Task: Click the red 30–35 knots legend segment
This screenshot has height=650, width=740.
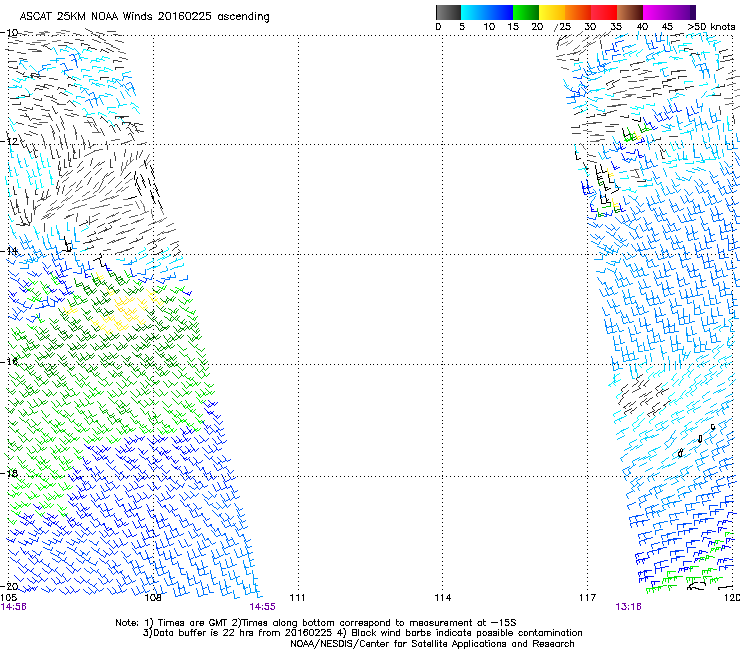Action: [604, 12]
